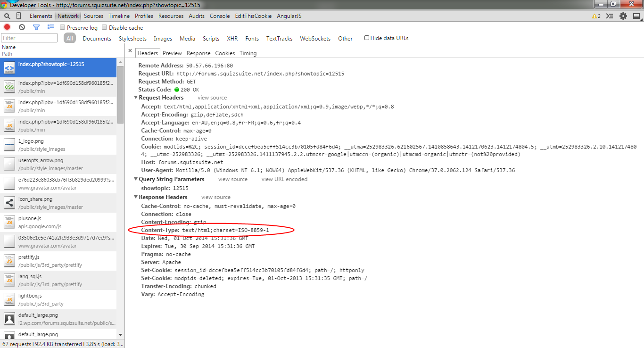Open the search magnifier in DevTools
The width and height of the screenshot is (644, 348).
7,16
